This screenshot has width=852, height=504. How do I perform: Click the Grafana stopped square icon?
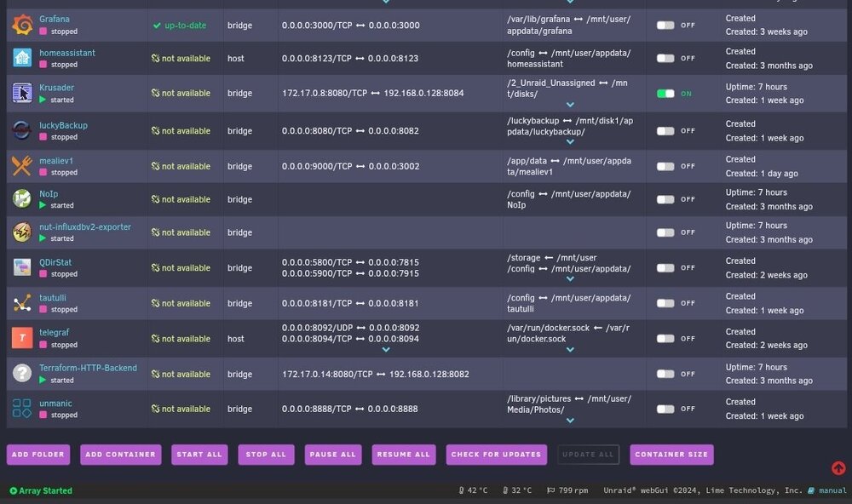tap(43, 31)
